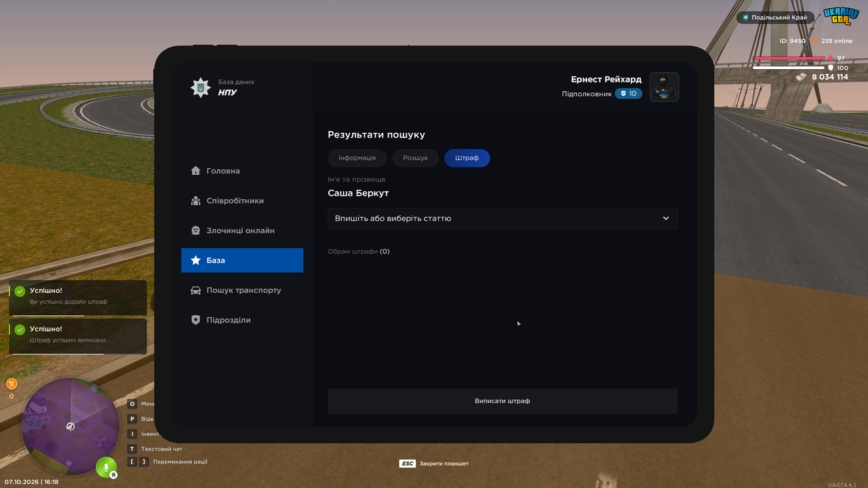The width and height of the screenshot is (868, 488).
Task: Click the orange crossed-tools icon above minimap
Action: point(12,384)
